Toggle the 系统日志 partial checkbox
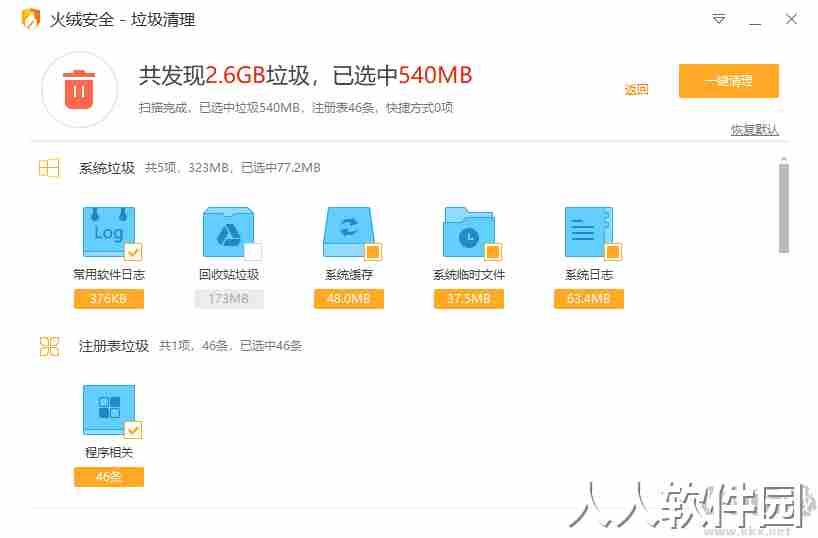Viewport: 818px width, 538px height. click(613, 252)
